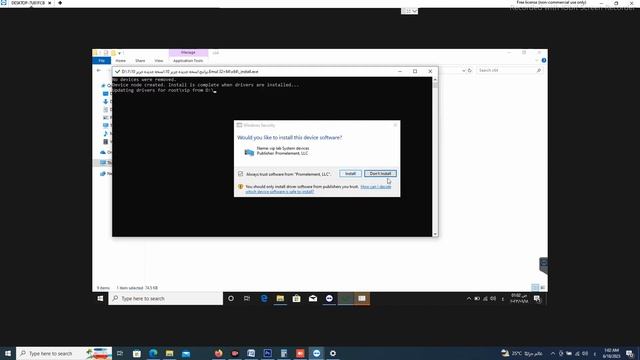This screenshot has width=640, height=360.
Task: Open Photoshop from host taskbar
Action: coord(267,353)
